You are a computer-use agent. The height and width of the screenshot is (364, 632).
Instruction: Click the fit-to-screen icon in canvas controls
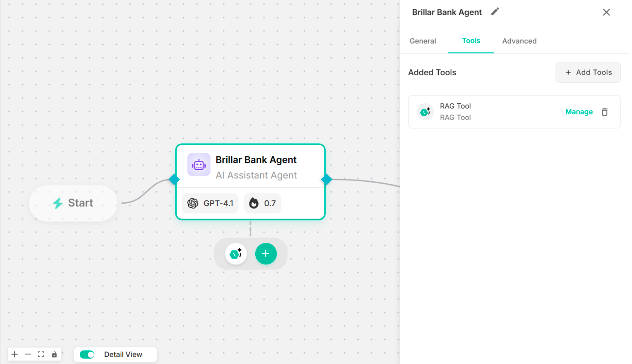coord(41,354)
